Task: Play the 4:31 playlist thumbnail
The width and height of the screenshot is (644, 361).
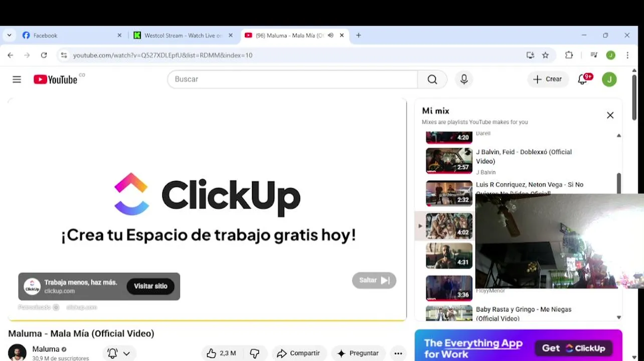Action: pyautogui.click(x=449, y=256)
